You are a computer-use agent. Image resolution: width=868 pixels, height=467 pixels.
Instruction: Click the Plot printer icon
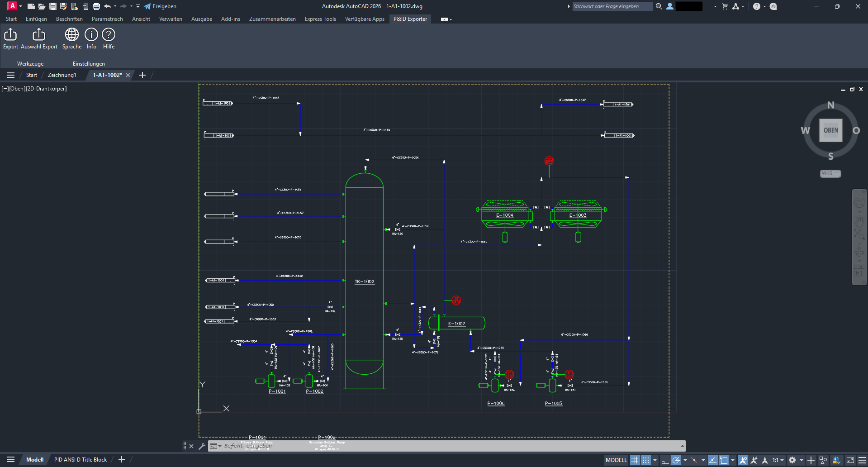click(x=96, y=6)
